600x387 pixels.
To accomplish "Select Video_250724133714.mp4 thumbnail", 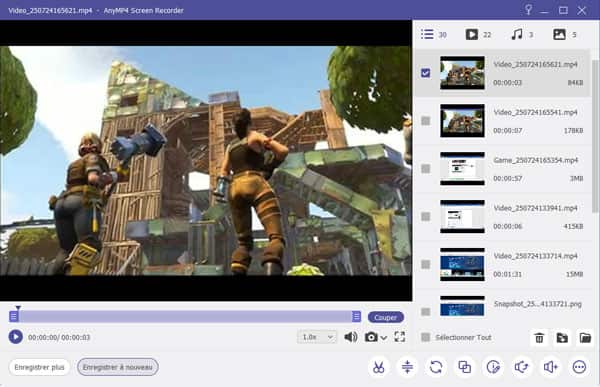I will coord(462,265).
